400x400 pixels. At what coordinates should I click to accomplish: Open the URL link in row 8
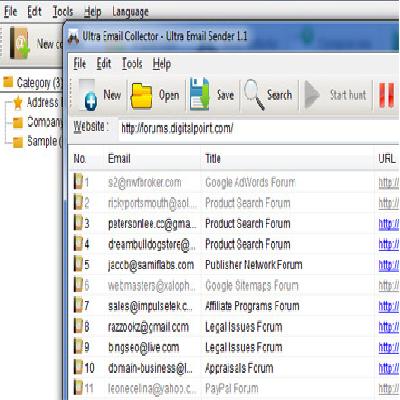(389, 327)
